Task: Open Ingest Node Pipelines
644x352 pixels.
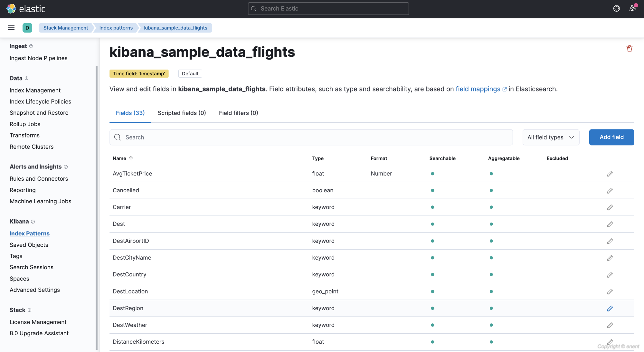Action: pos(38,58)
